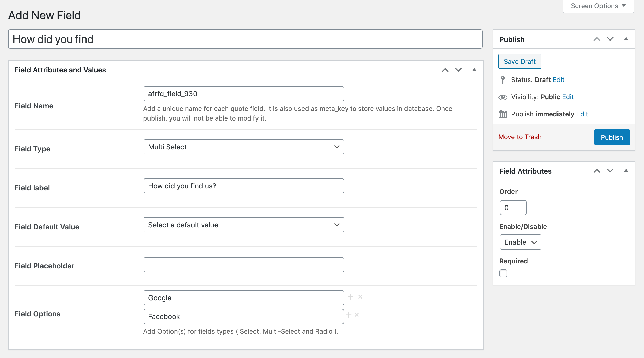
Task: Tick the Required checkbox
Action: (503, 273)
